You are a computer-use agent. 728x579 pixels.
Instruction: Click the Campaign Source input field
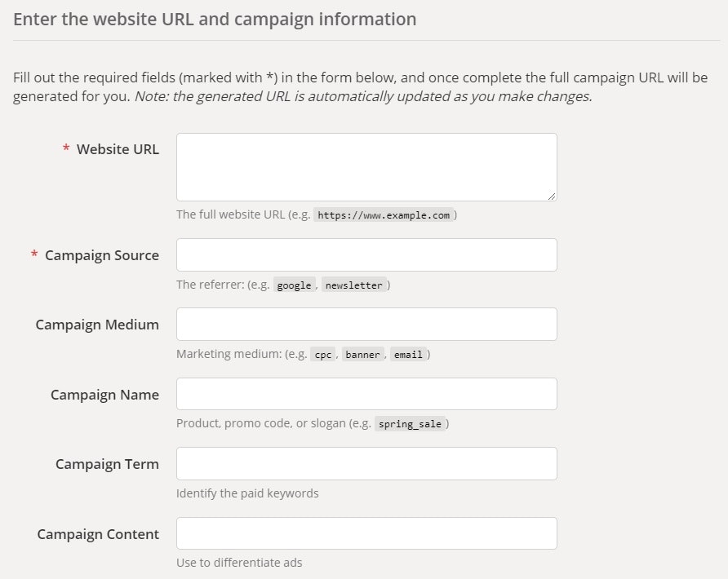coord(366,254)
